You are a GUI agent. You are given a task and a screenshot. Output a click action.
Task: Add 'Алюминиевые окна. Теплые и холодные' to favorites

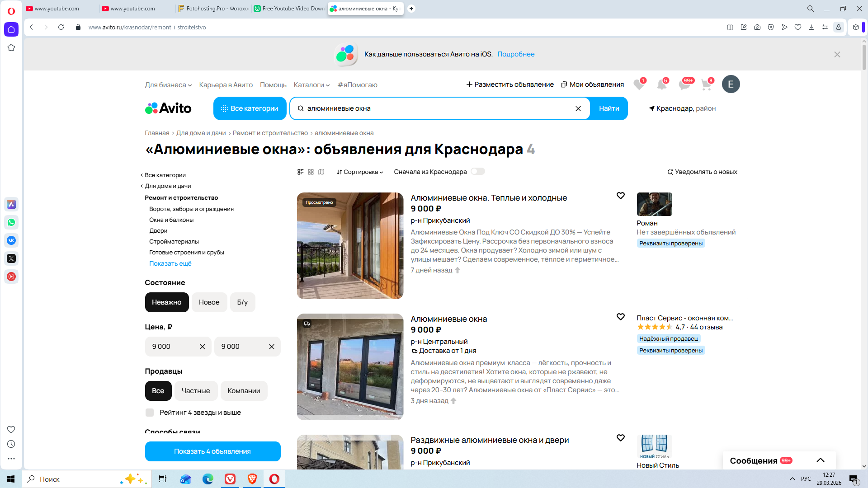click(620, 196)
